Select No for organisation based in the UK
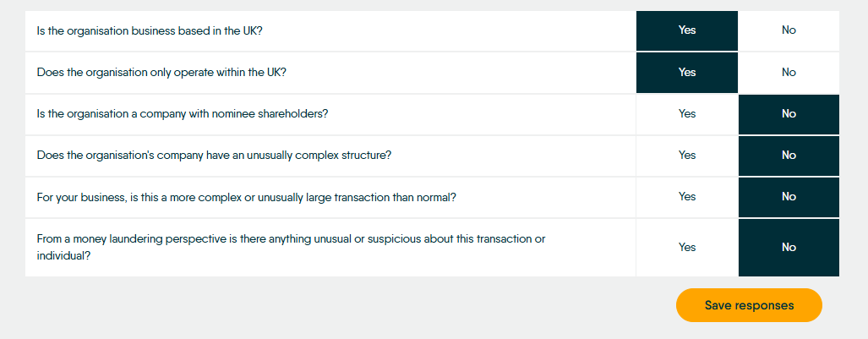Screen dimensions: 868x339 point(789,30)
